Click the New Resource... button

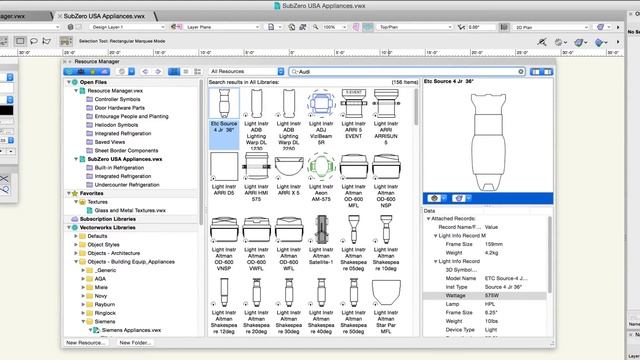click(x=85, y=343)
